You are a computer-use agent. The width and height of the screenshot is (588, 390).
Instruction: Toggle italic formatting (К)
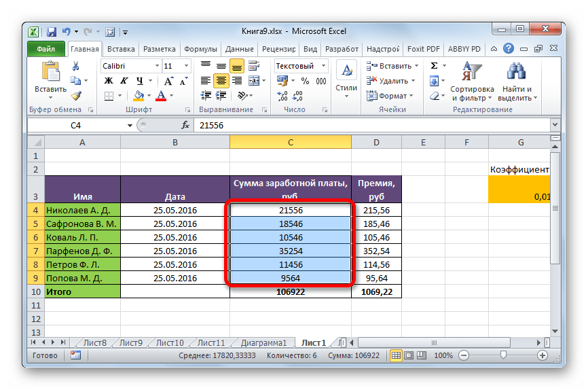[x=122, y=81]
